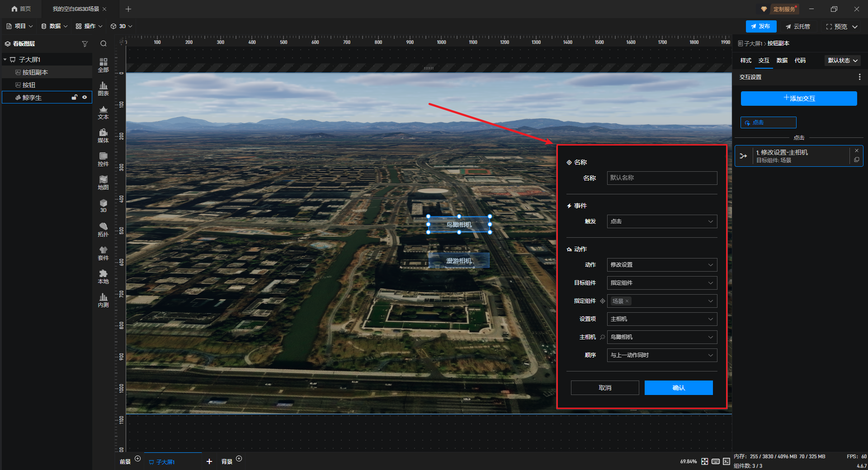Viewport: 868px width, 470px height.
Task: Collapse the 子大屏1 tree node
Action: pos(5,60)
